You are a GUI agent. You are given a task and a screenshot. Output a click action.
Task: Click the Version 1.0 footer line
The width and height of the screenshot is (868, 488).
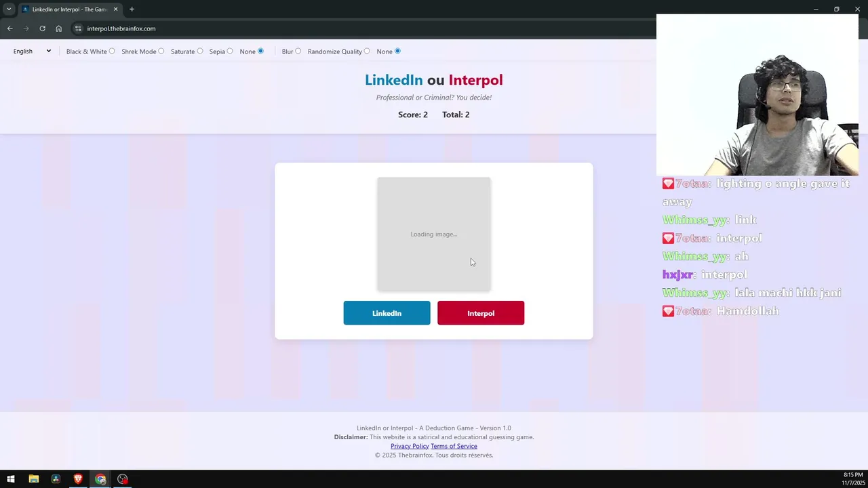[434, 428]
